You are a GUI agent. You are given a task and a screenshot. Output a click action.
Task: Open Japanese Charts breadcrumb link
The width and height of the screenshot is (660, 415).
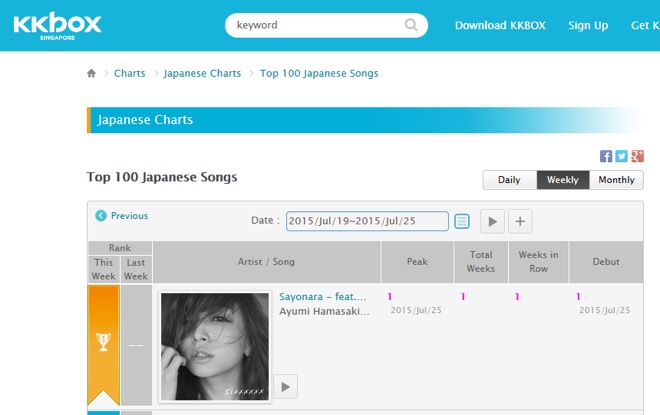point(202,74)
